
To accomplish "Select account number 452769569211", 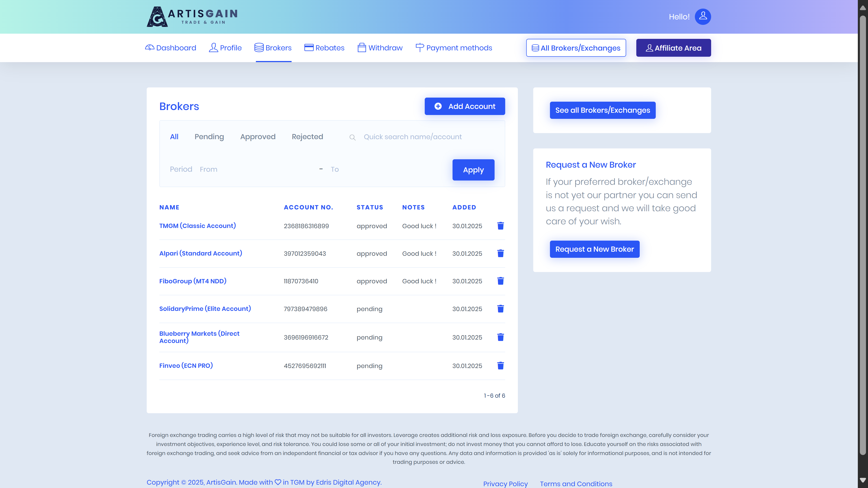I will coord(305,366).
